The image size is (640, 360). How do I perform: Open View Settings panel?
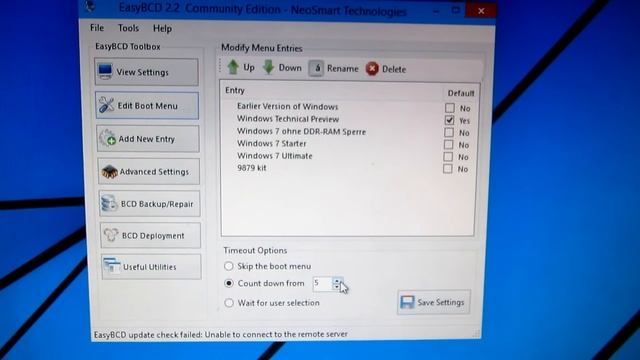coord(147,72)
